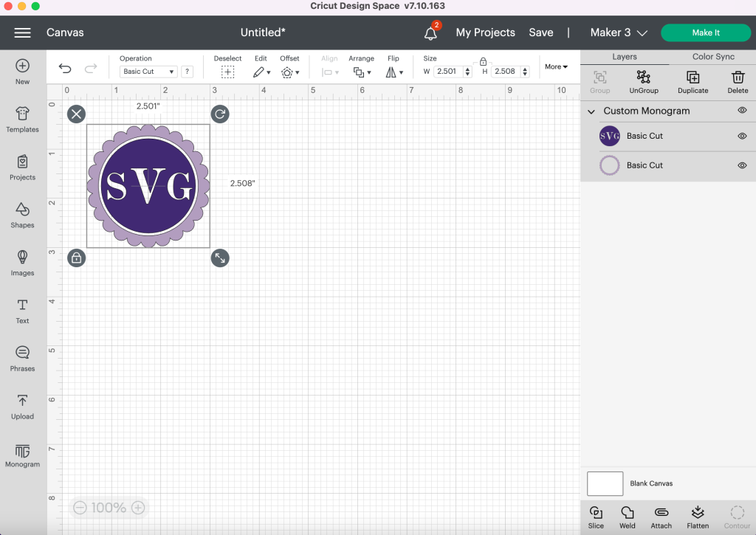Select the Text tool

pos(22,310)
